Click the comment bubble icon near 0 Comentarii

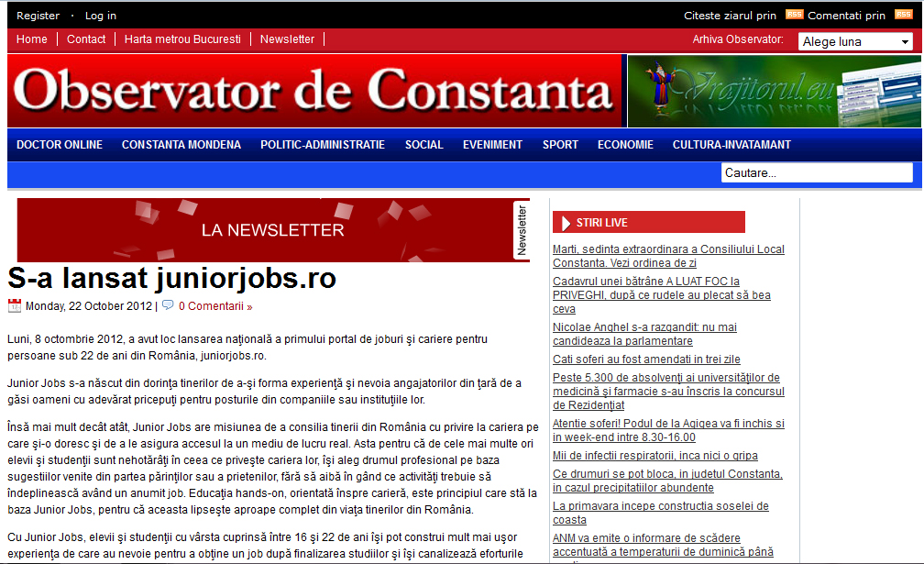168,305
